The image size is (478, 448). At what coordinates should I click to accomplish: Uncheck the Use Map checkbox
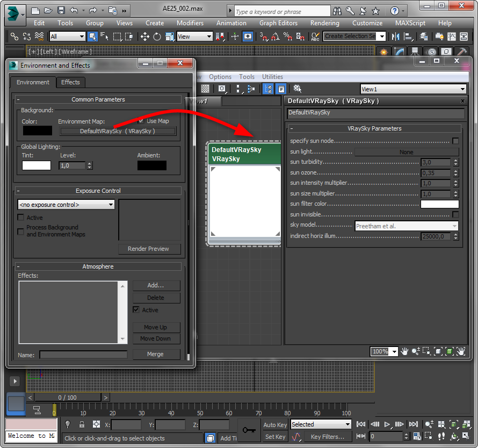(141, 121)
